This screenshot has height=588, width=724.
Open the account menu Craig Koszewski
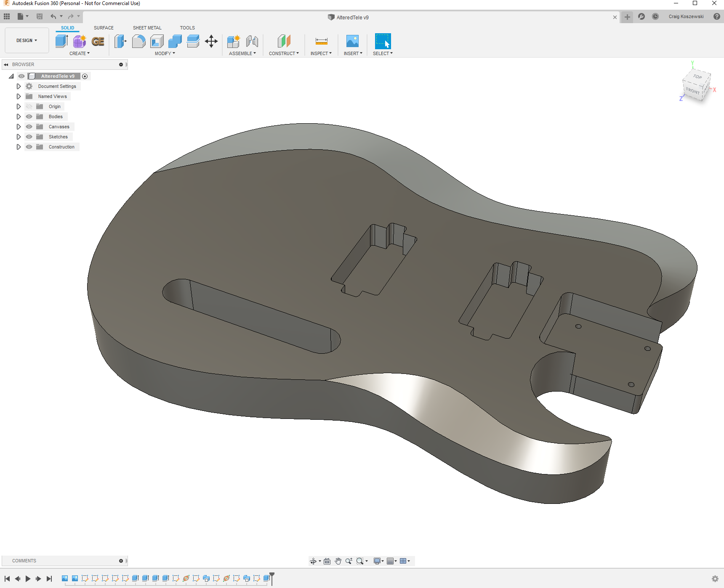686,16
